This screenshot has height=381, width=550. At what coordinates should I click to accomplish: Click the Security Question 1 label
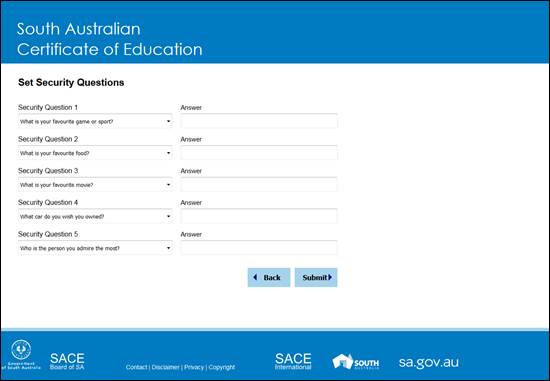pyautogui.click(x=48, y=107)
